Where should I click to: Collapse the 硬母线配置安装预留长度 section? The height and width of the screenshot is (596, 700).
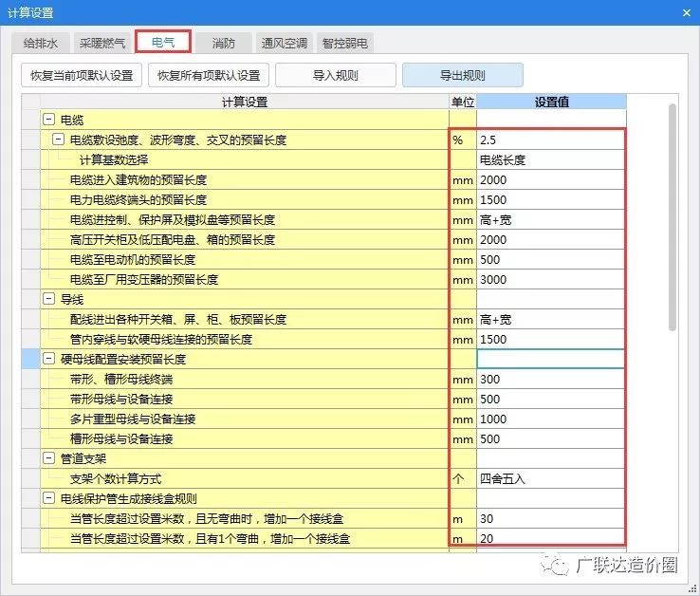pos(48,360)
